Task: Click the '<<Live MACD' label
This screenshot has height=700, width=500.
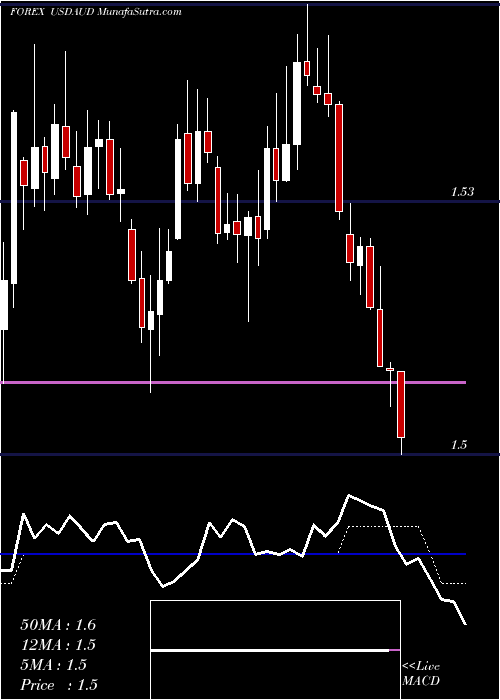Action: click(x=421, y=673)
